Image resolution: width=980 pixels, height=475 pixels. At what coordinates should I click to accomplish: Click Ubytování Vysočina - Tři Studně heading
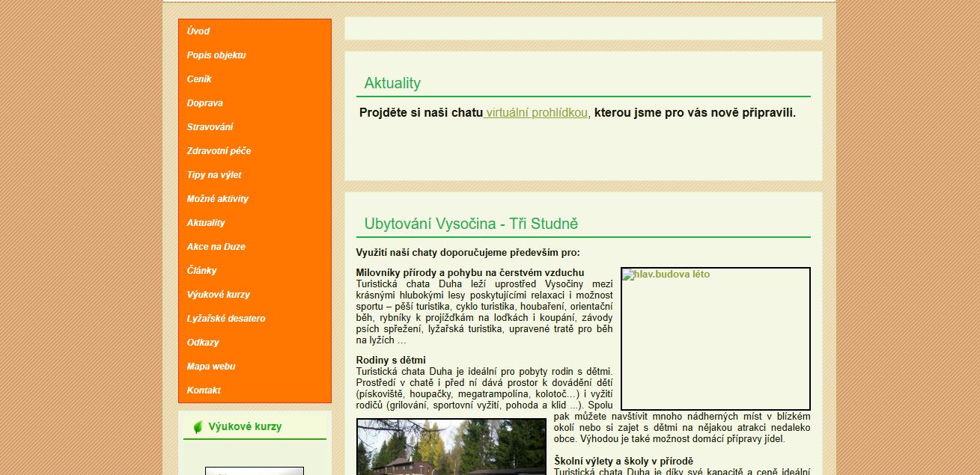pyautogui.click(x=471, y=224)
